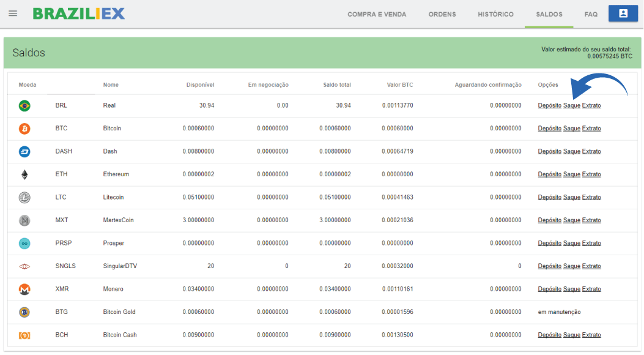Select the Litecoin coin icon
Viewport: 644px width, 355px height.
click(x=24, y=198)
